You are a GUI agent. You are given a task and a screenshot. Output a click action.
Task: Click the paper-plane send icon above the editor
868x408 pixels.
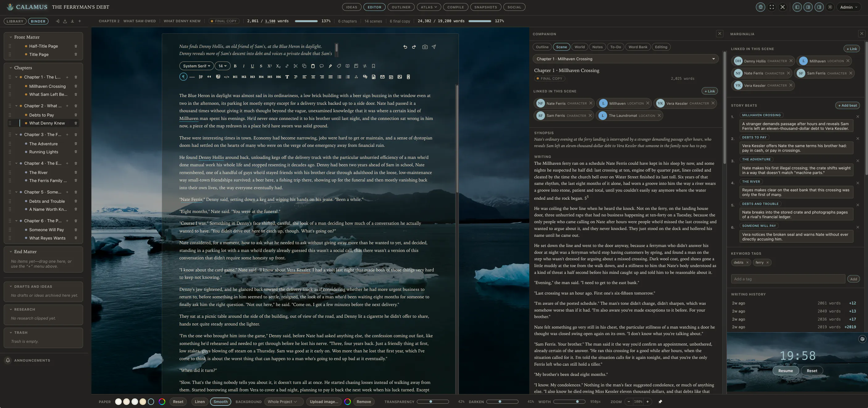434,47
